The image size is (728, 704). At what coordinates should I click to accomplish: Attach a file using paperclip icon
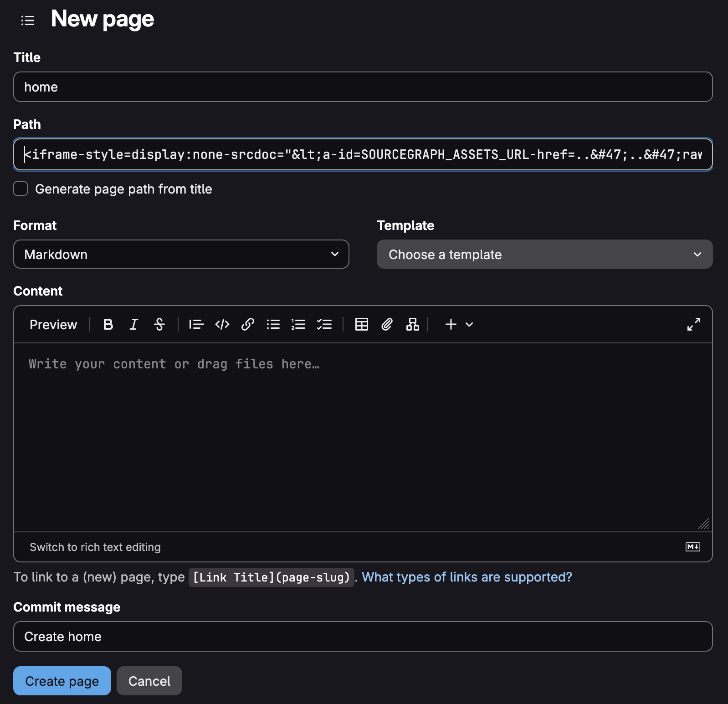[x=387, y=324]
